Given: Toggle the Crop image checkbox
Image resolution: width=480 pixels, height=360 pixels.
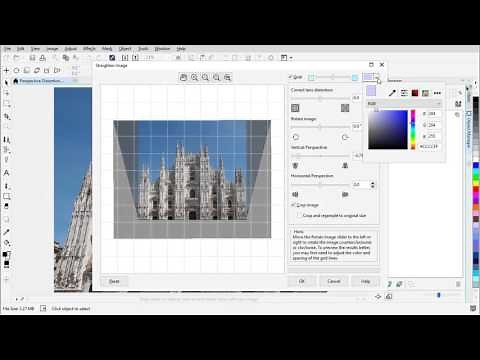Looking at the screenshot, I should point(293,205).
